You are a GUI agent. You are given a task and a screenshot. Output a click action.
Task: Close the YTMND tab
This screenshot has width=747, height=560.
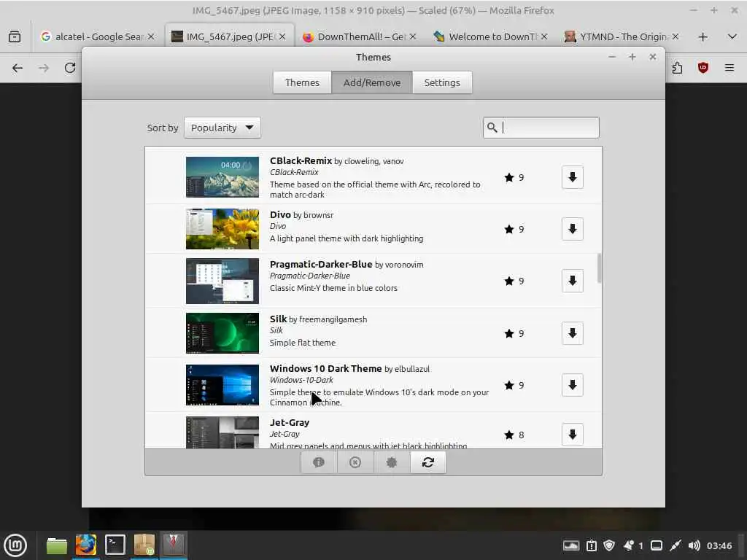675,36
